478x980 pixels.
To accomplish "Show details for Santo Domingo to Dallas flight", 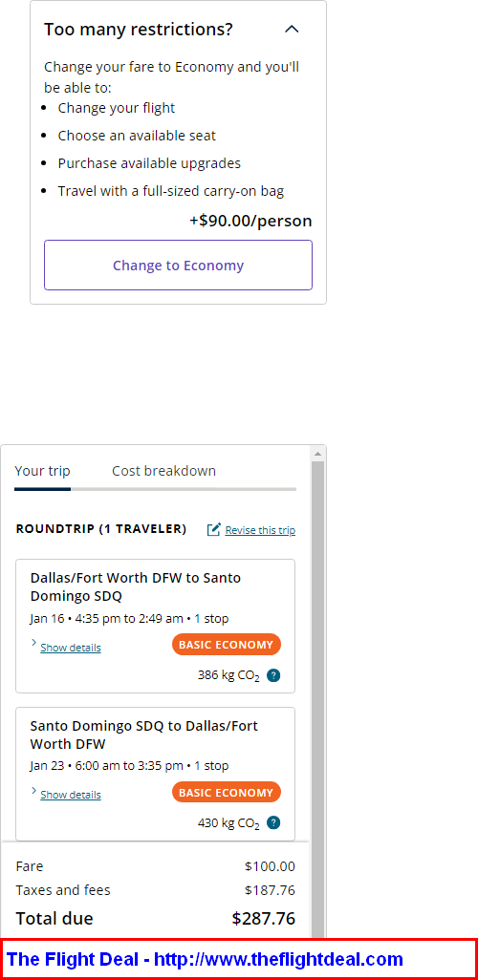I will [71, 795].
